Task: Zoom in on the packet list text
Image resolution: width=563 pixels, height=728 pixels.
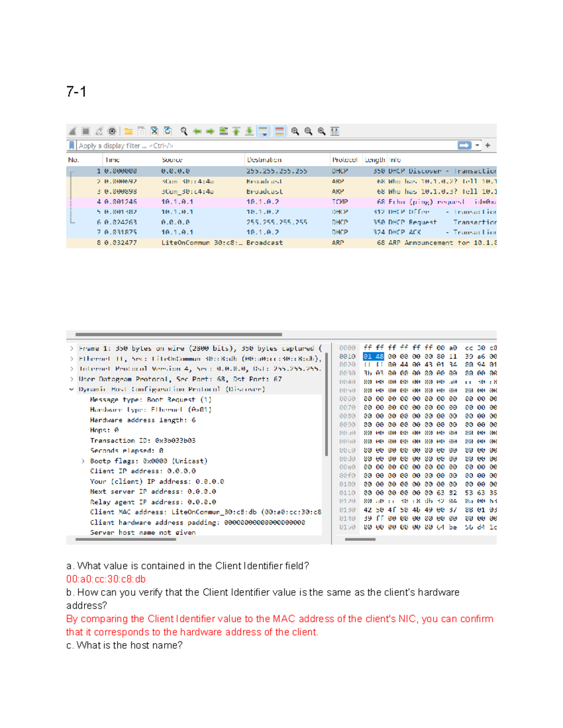Action: click(x=294, y=131)
